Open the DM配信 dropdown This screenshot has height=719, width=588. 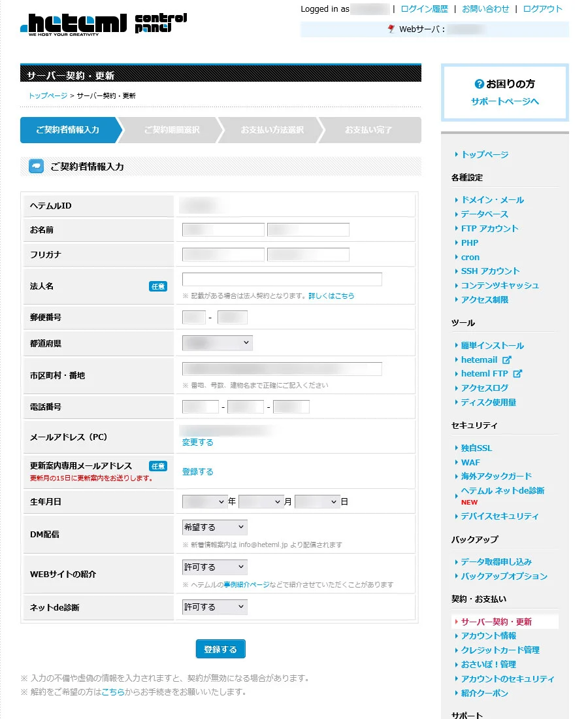[x=214, y=527]
